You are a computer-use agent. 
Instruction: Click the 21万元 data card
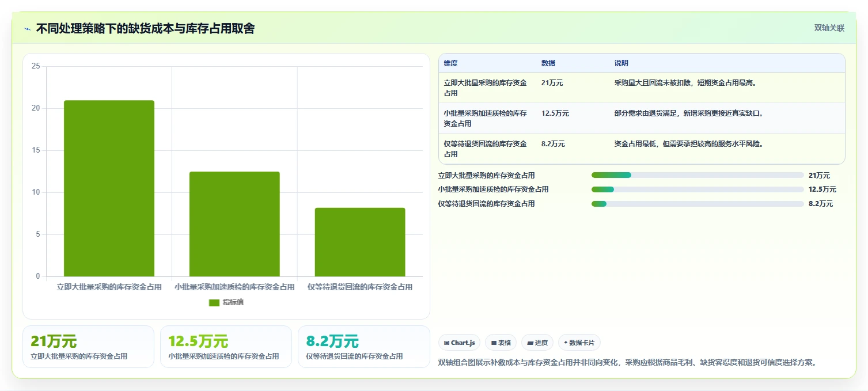(x=88, y=347)
